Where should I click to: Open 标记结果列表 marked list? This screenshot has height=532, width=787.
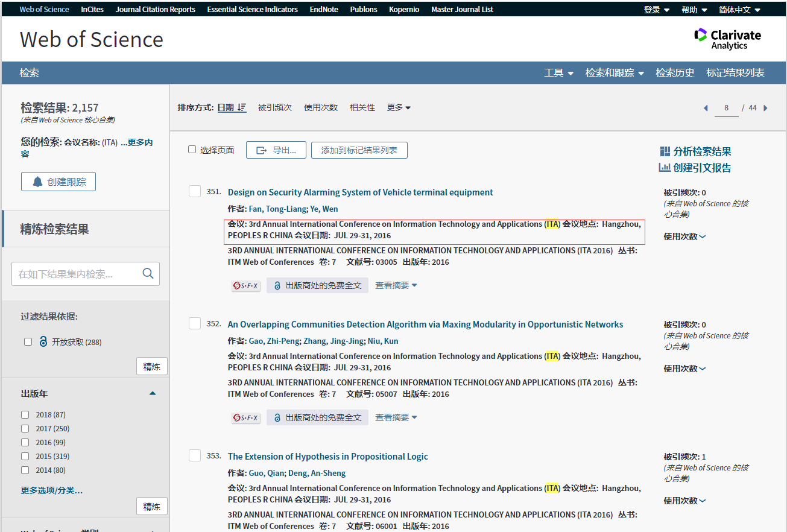pyautogui.click(x=735, y=73)
